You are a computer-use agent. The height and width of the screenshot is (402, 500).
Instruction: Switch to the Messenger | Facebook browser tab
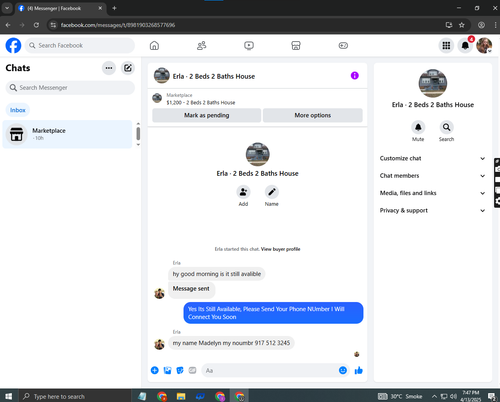(60, 8)
